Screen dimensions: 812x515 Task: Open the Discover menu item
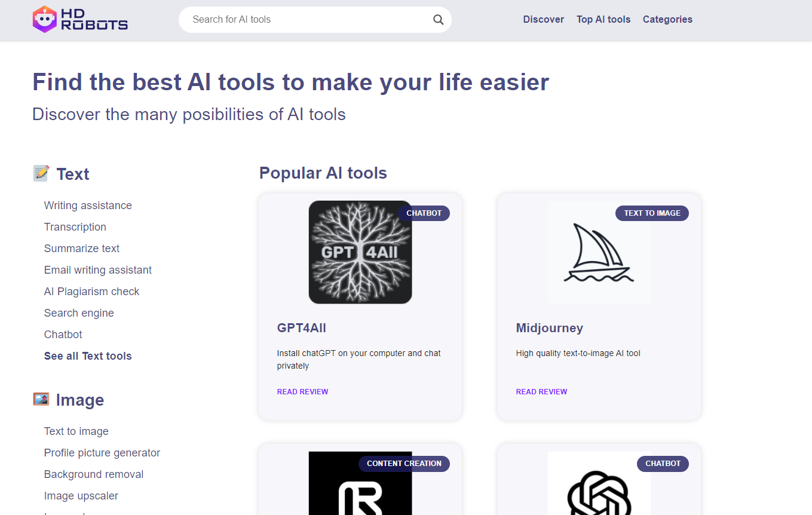tap(543, 20)
